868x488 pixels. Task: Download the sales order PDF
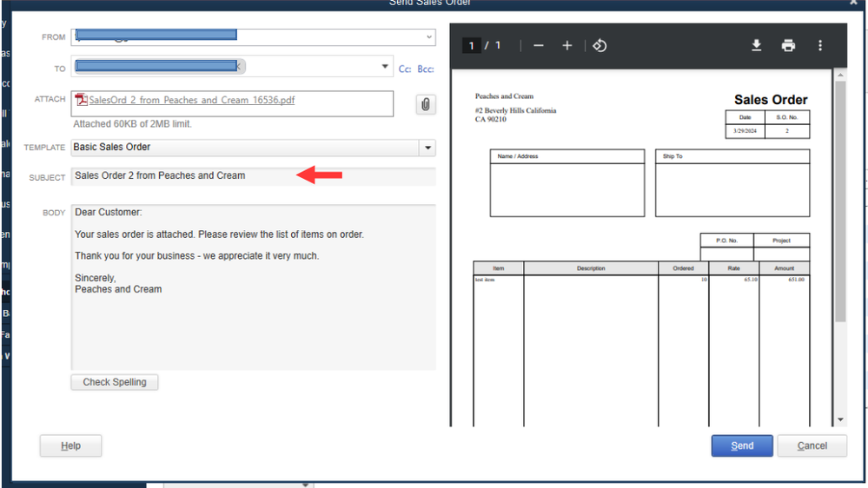(x=756, y=45)
